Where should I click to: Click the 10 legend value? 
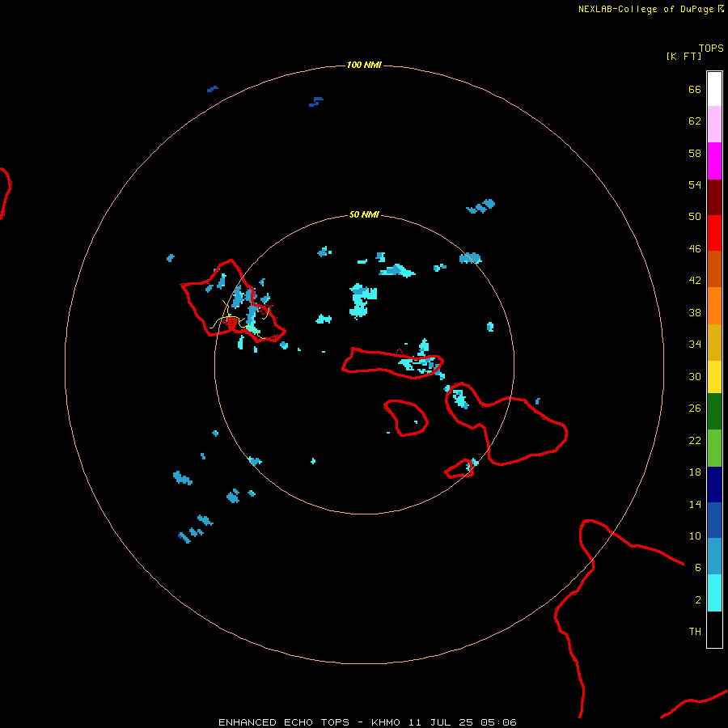pos(695,535)
